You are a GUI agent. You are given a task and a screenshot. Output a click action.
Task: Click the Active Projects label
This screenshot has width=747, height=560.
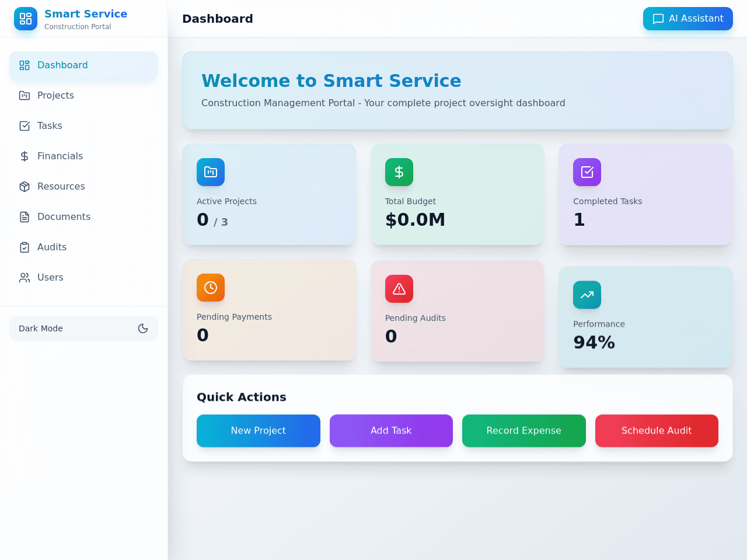226,201
